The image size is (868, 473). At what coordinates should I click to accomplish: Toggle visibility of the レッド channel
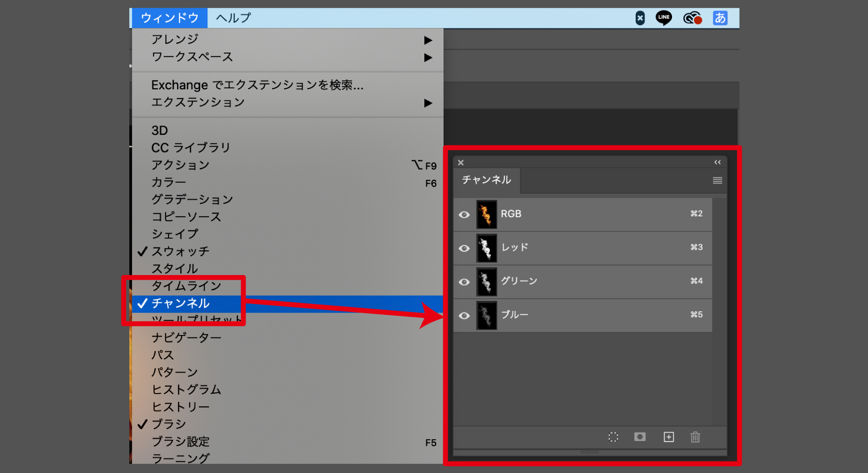click(464, 248)
